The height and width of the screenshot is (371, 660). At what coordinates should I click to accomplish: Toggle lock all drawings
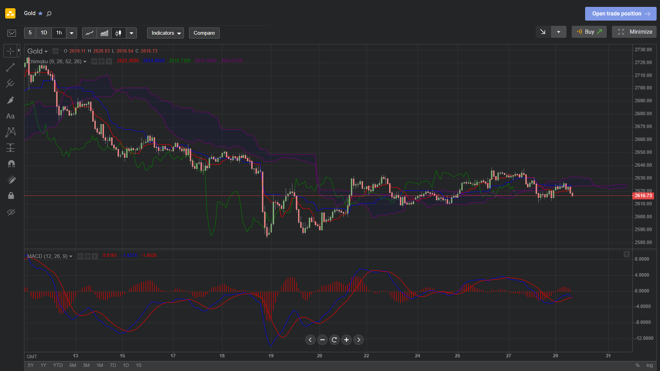11,196
